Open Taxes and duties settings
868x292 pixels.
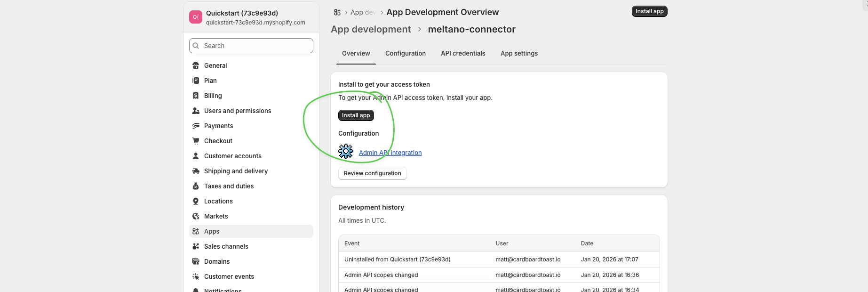[x=251, y=186]
